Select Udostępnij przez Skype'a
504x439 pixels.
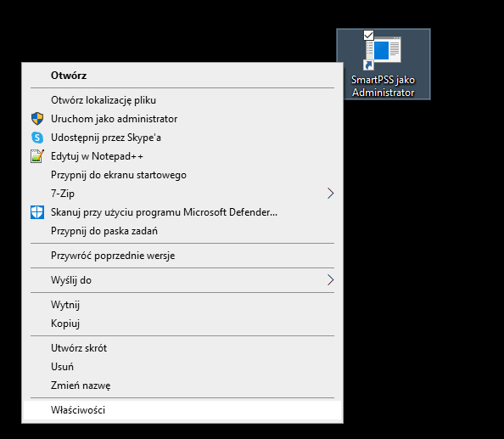[182, 138]
